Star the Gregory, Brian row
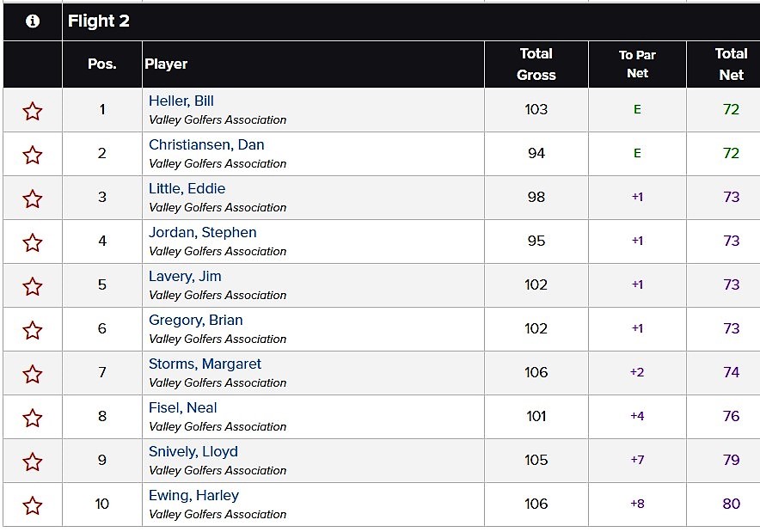 pos(33,330)
